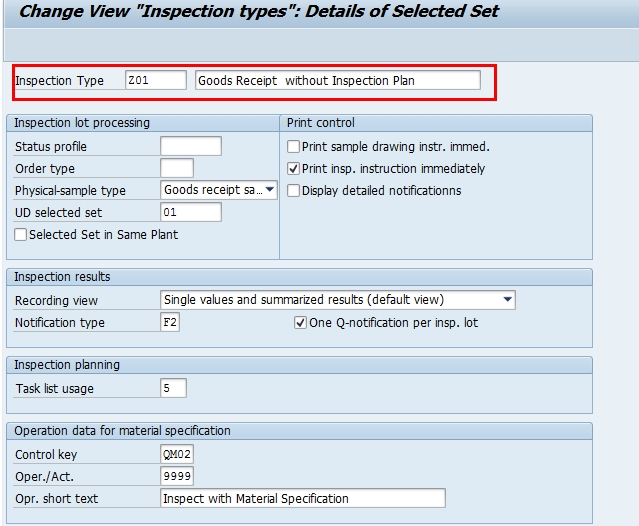The image size is (639, 526).
Task: Click the Control key label
Action: (46, 455)
